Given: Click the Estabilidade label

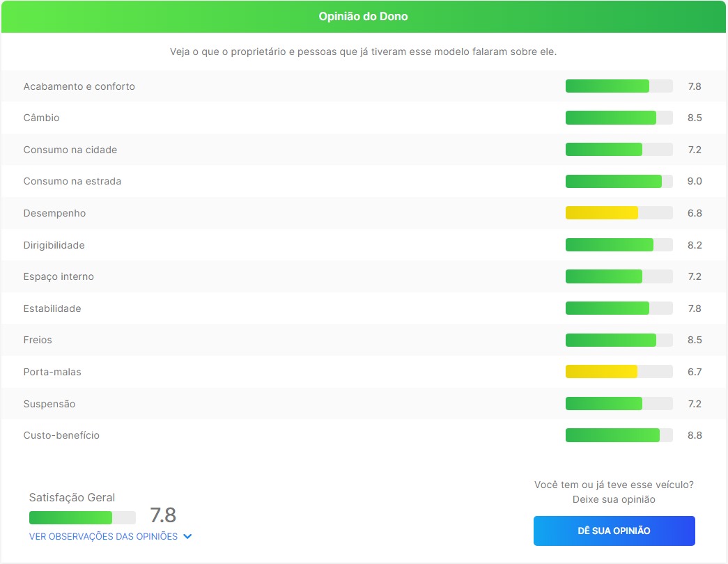Looking at the screenshot, I should click(52, 308).
